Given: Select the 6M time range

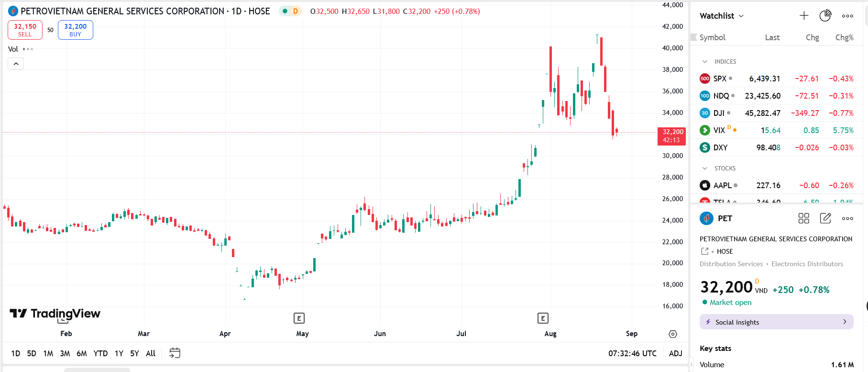Looking at the screenshot, I should pyautogui.click(x=82, y=353).
